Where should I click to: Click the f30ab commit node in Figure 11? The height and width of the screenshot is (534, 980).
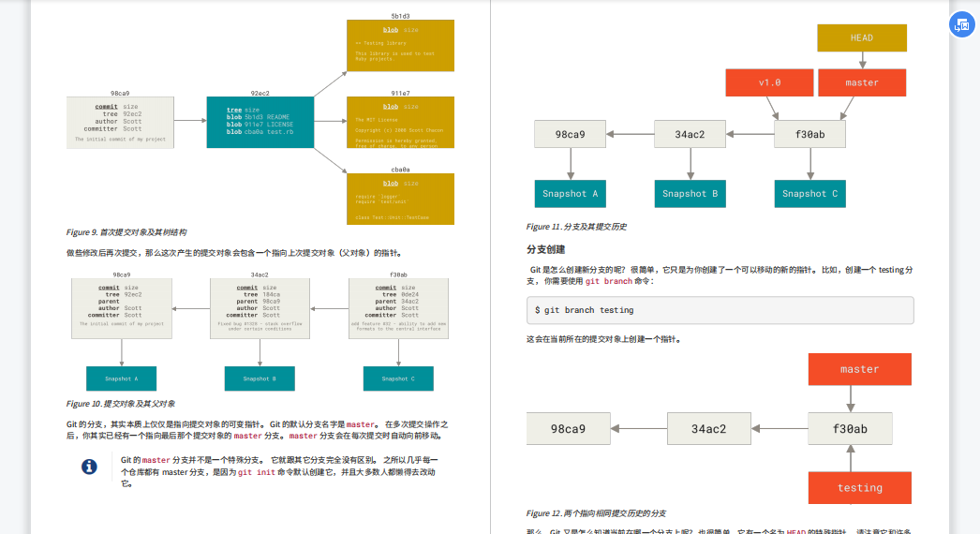pyautogui.click(x=810, y=134)
